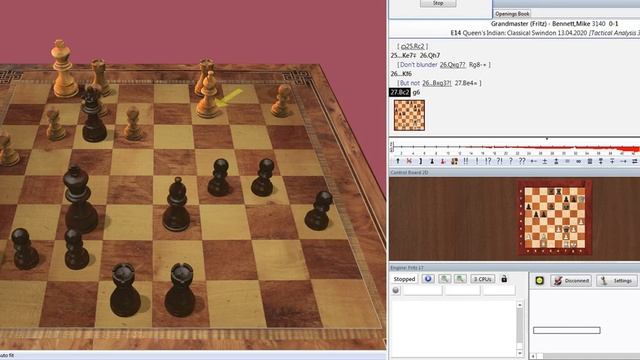The width and height of the screenshot is (640, 360).
Task: Click the red cut/delete variation icon
Action: click(x=409, y=161)
